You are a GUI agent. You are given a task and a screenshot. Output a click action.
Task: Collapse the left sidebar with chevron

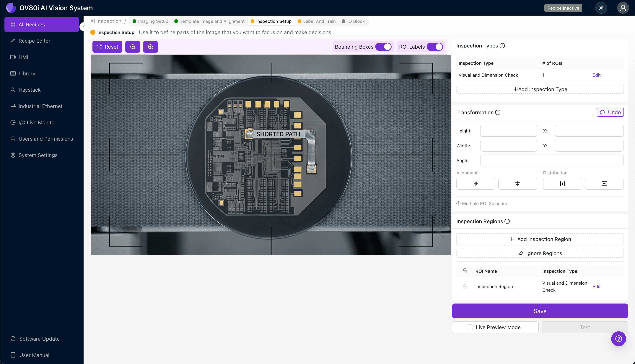click(x=84, y=27)
